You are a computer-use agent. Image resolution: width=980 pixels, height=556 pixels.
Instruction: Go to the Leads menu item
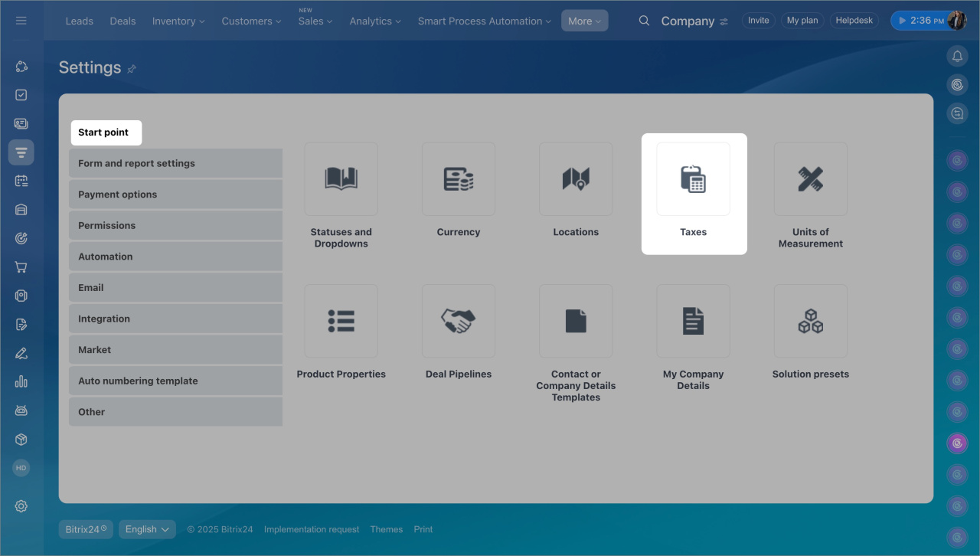tap(80, 21)
